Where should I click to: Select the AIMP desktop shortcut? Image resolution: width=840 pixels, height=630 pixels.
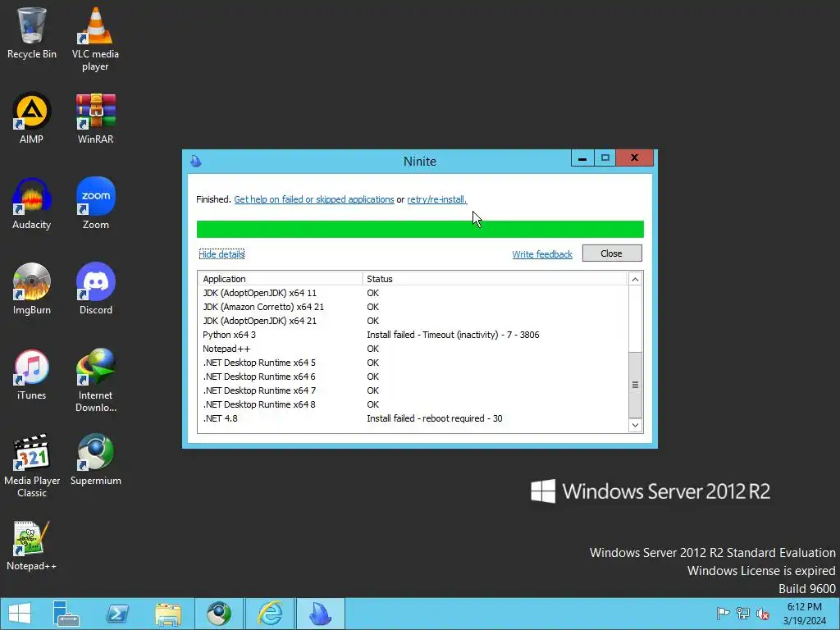32,118
